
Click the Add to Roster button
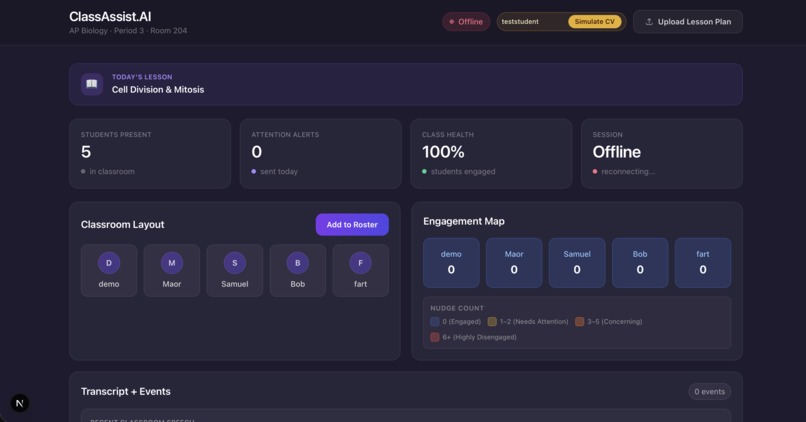coord(352,225)
